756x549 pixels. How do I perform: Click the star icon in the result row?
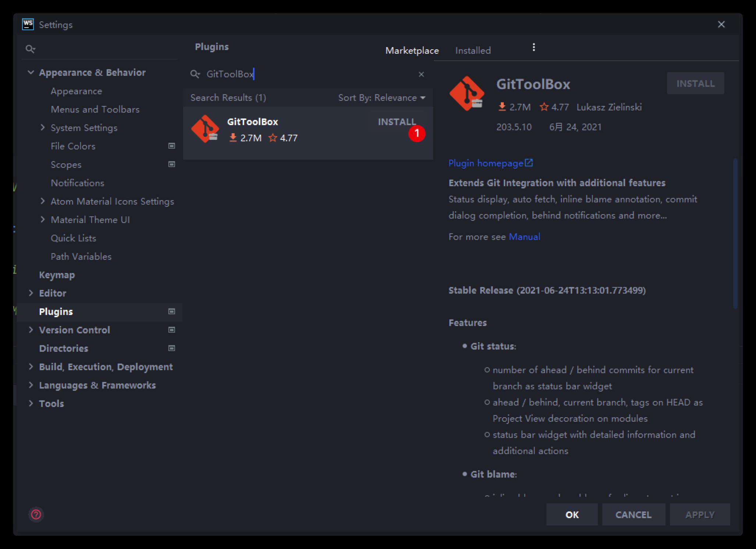pyautogui.click(x=272, y=138)
